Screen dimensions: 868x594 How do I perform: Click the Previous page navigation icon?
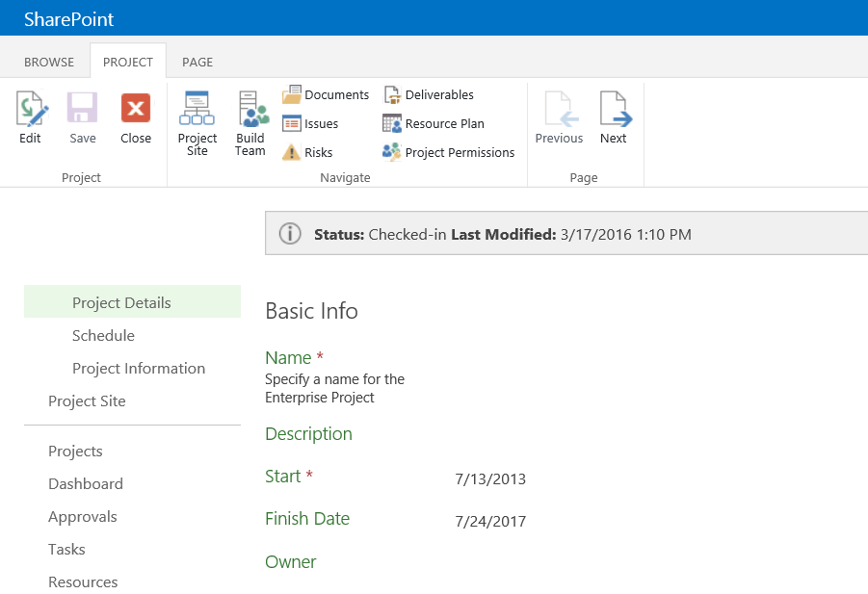[559, 108]
